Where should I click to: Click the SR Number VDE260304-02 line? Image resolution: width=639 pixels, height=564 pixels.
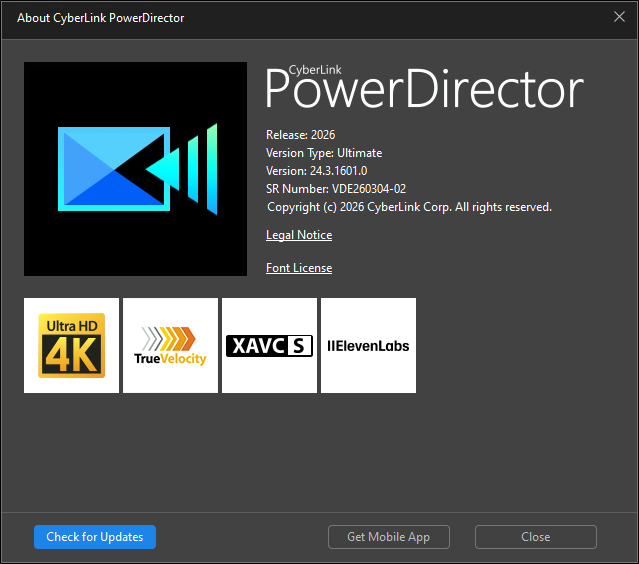[x=335, y=189]
